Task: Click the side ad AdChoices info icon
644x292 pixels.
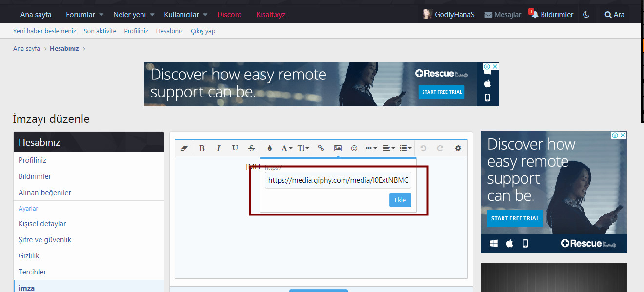Action: [615, 135]
